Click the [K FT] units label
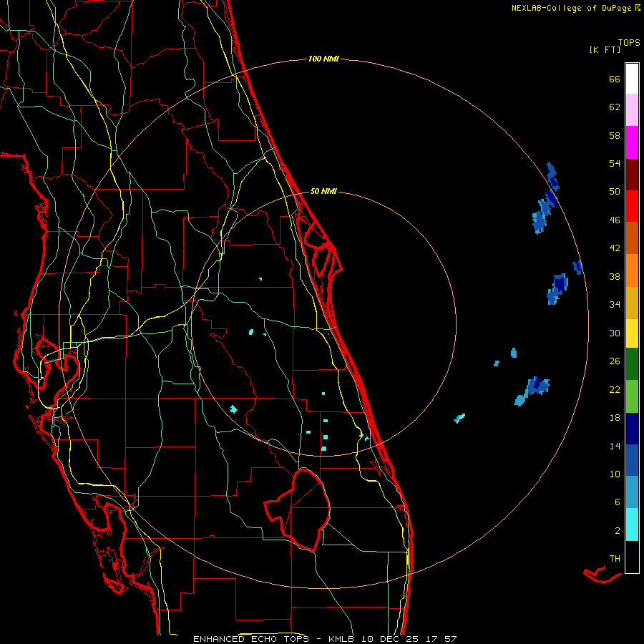 coord(605,49)
